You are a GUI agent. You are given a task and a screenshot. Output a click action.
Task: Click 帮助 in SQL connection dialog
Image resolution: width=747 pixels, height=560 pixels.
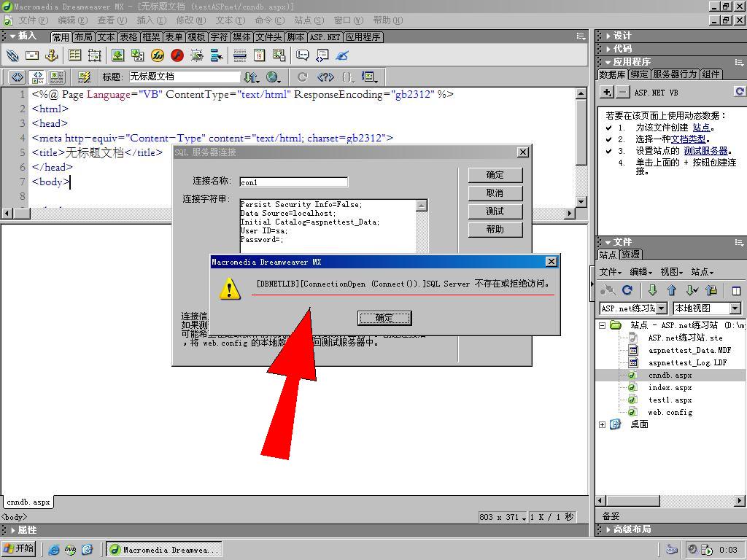tap(495, 230)
